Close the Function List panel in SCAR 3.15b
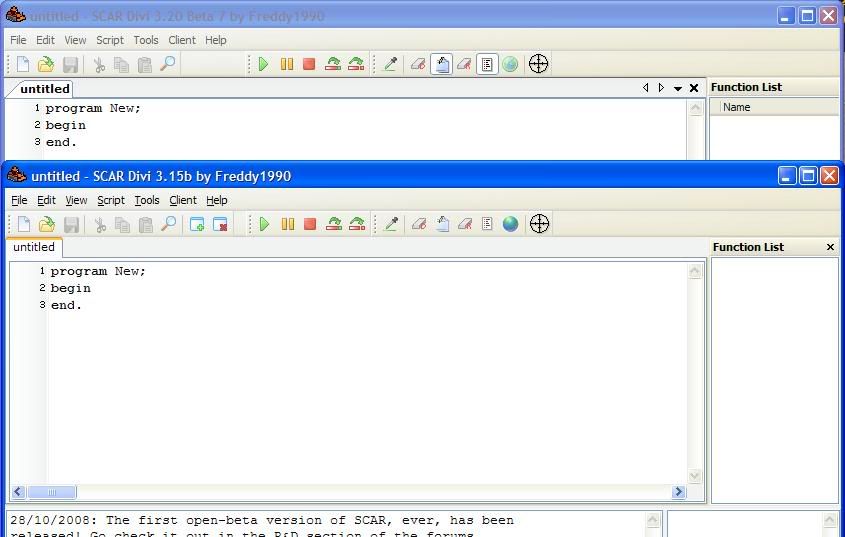The width and height of the screenshot is (845, 537). click(830, 247)
